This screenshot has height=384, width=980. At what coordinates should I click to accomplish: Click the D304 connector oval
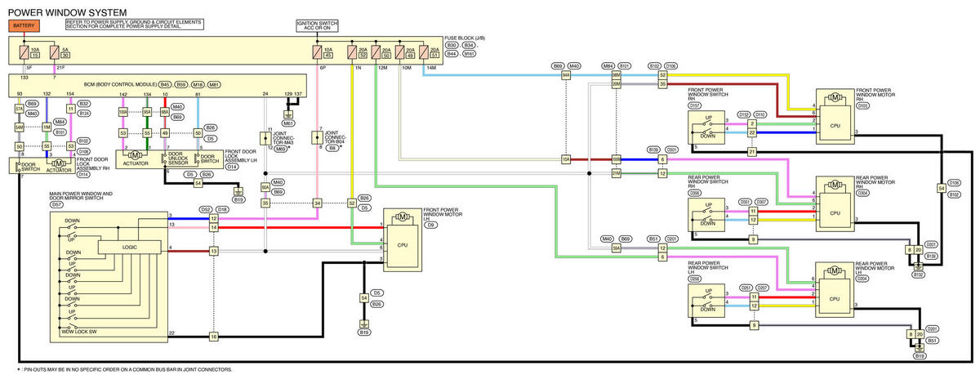863,194
